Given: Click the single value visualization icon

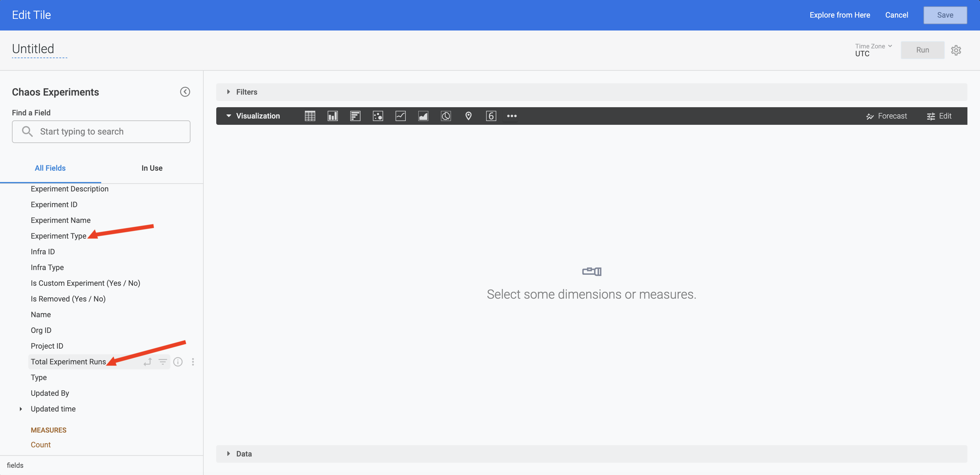Looking at the screenshot, I should tap(492, 116).
